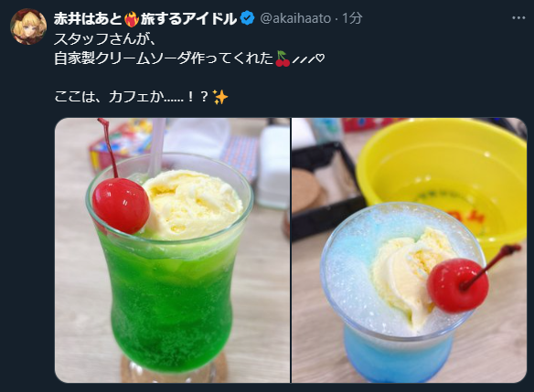Click the 旅するアイドル part of the name

[x=188, y=18]
